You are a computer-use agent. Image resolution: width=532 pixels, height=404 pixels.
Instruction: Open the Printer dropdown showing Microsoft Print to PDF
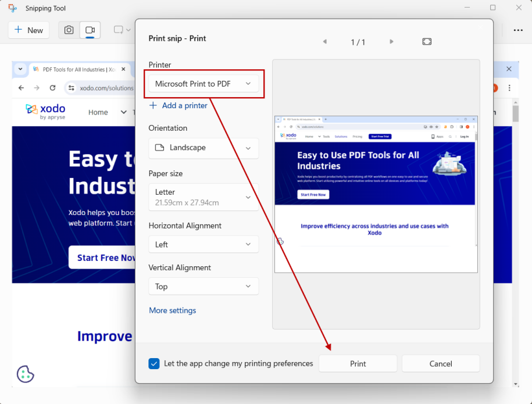pyautogui.click(x=203, y=84)
